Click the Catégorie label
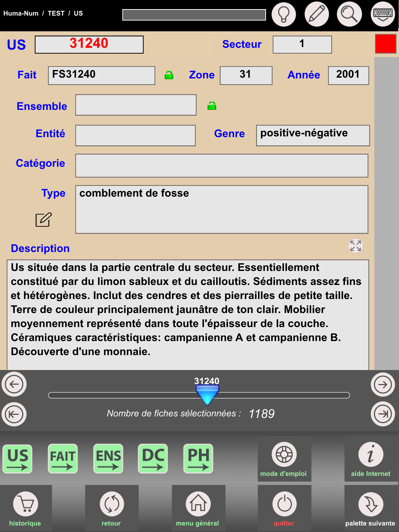Screen dimensions: 399x532 point(40,164)
